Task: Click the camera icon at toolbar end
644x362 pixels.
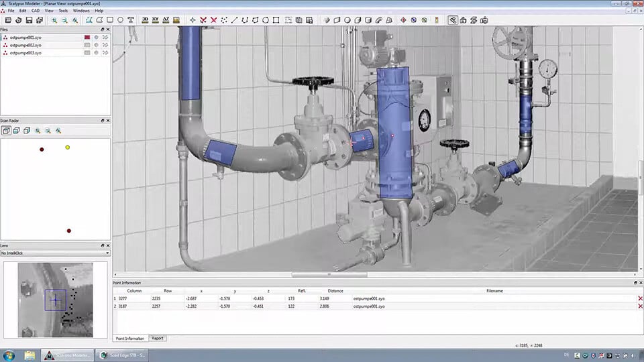Action: [x=484, y=20]
